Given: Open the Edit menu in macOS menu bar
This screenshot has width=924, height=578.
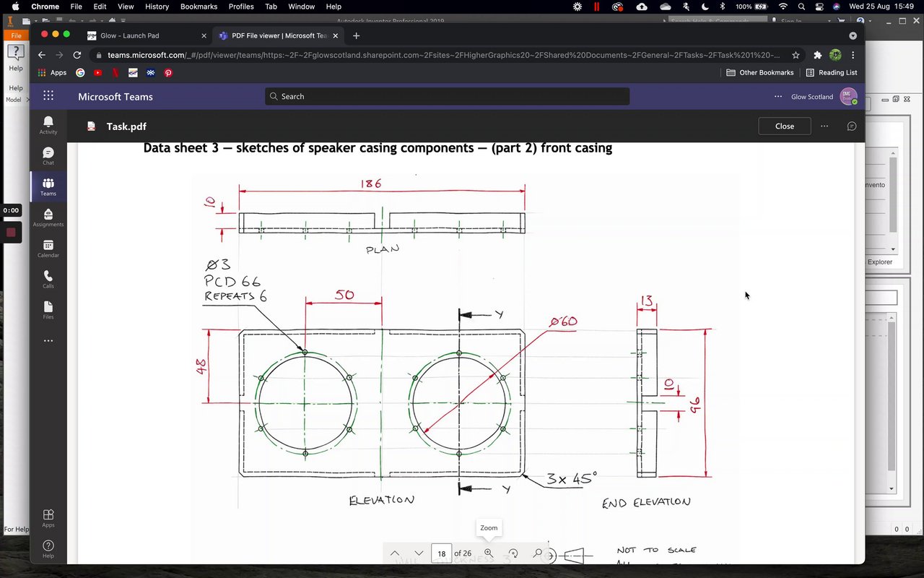Looking at the screenshot, I should tap(100, 7).
